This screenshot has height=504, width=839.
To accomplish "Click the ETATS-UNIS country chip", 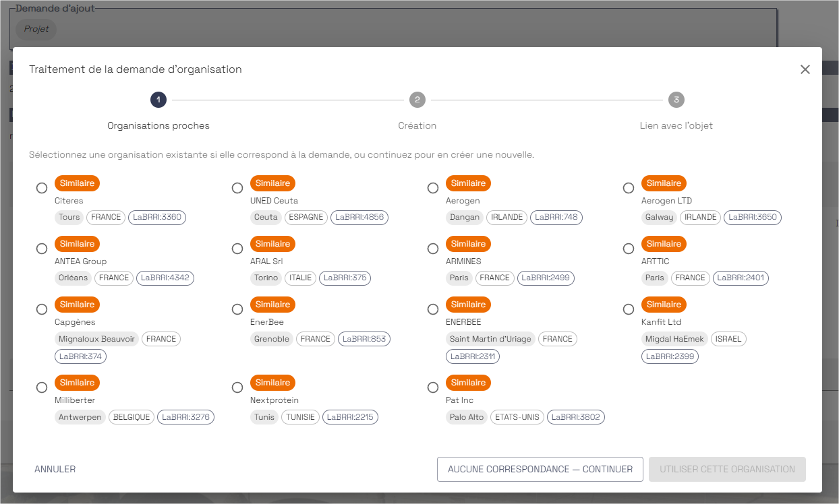I will 517,417.
